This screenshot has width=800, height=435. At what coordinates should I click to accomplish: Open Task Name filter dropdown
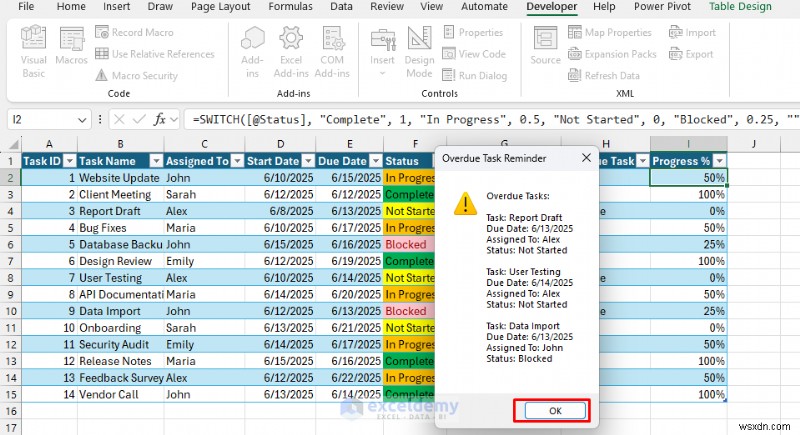point(156,161)
